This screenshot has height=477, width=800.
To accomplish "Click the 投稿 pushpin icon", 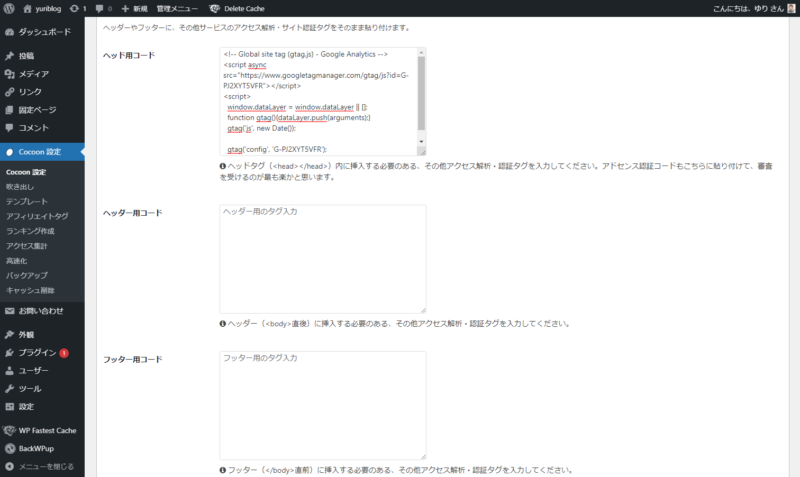I will click(9, 56).
